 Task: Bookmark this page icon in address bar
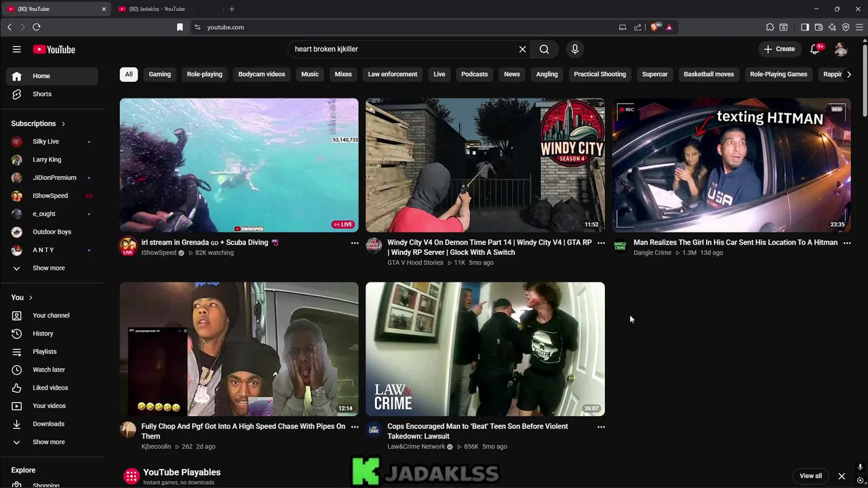(x=180, y=27)
